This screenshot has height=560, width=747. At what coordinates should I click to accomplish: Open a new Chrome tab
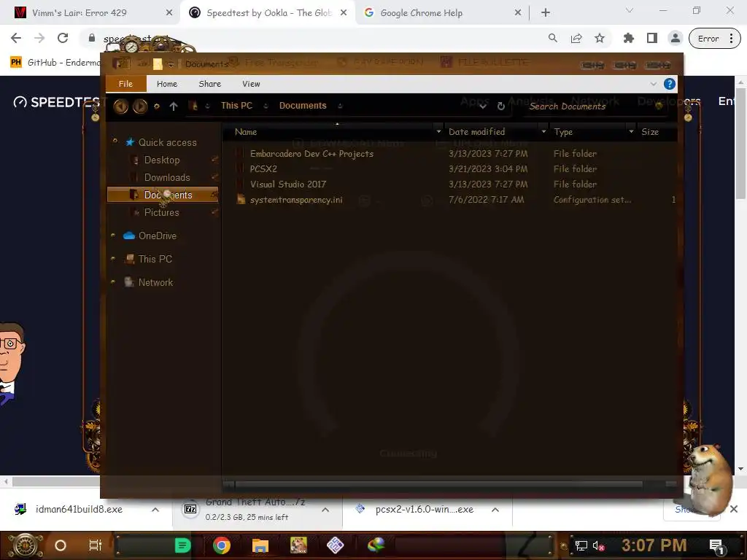(546, 13)
